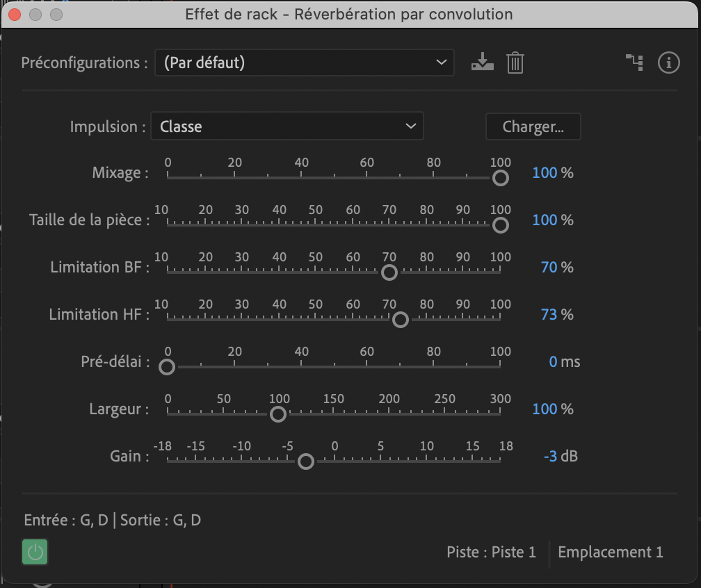Click the Limitation BF slider handle
The height and width of the screenshot is (588, 701).
point(389,272)
